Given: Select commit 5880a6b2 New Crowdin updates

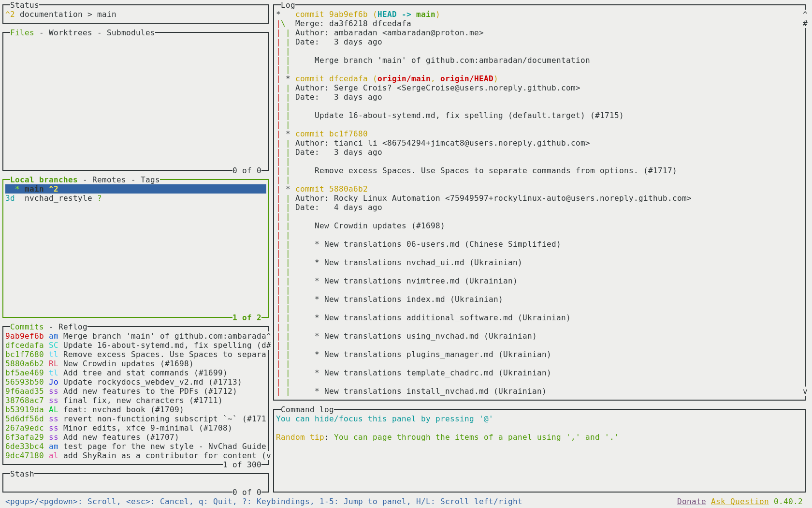Looking at the screenshot, I should click(135, 364).
